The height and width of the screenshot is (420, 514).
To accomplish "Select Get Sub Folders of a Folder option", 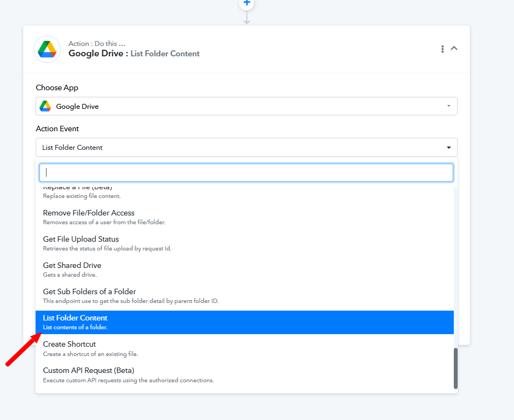I will pos(245,296).
